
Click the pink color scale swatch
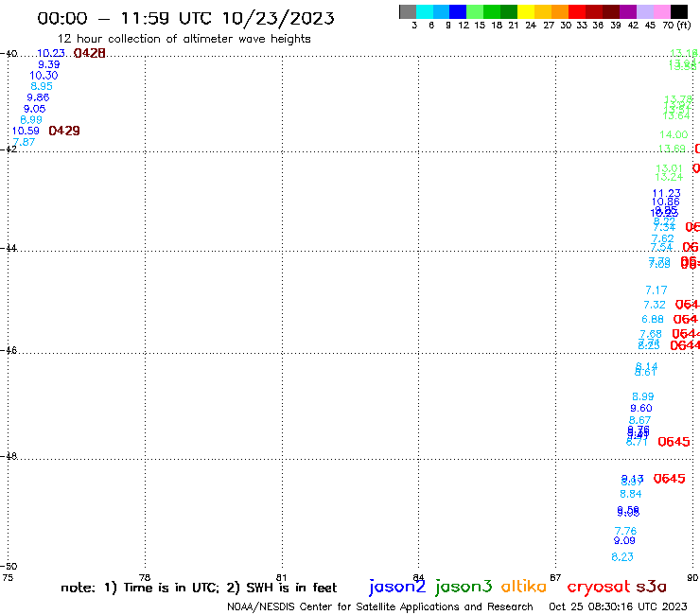662,11
